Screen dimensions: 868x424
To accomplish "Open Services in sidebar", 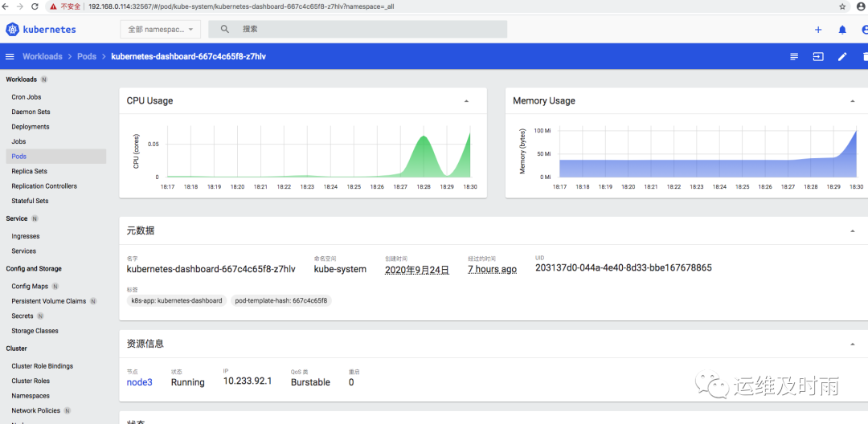I will coord(24,251).
